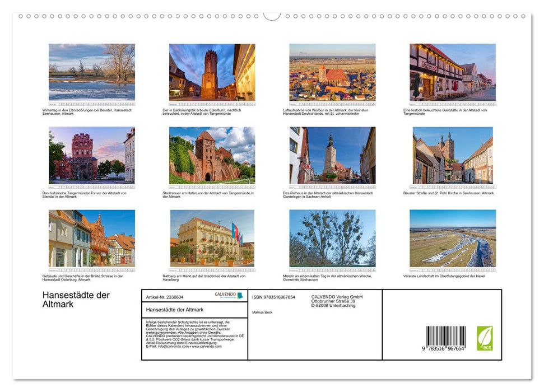Open the Tangermünder Tor in Stendal thumbnail
The width and height of the screenshot is (544, 392).
coord(92,155)
